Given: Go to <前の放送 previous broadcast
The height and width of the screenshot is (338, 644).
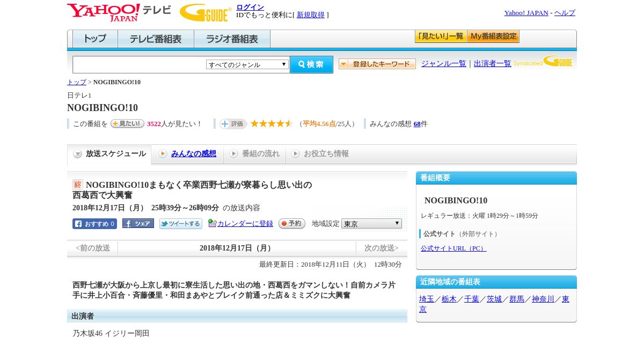Looking at the screenshot, I should tap(93, 248).
